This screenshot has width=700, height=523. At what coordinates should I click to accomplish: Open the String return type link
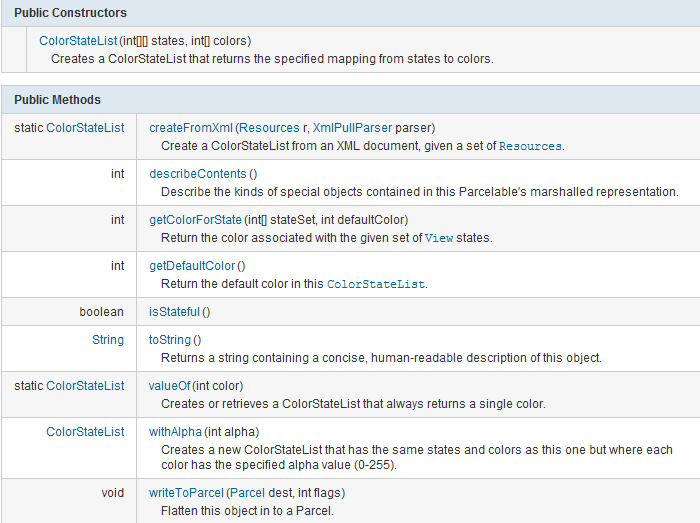[108, 339]
